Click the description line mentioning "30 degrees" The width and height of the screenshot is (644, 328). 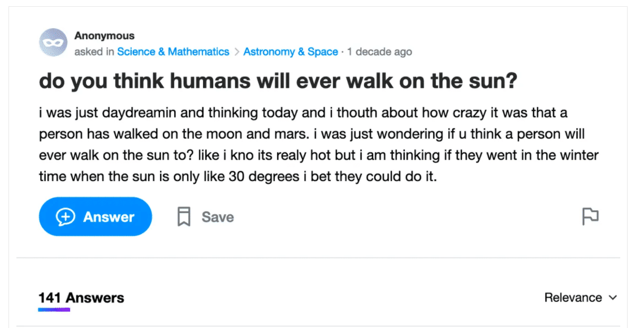click(238, 177)
